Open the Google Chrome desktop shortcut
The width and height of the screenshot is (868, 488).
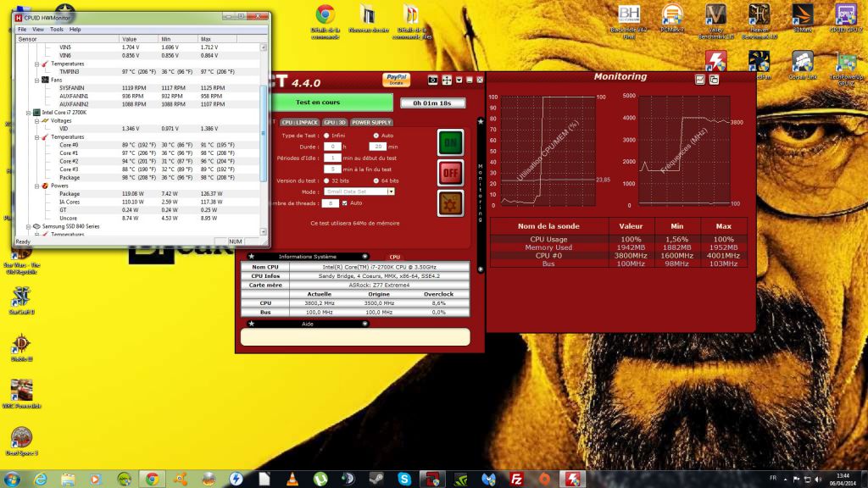point(325,21)
